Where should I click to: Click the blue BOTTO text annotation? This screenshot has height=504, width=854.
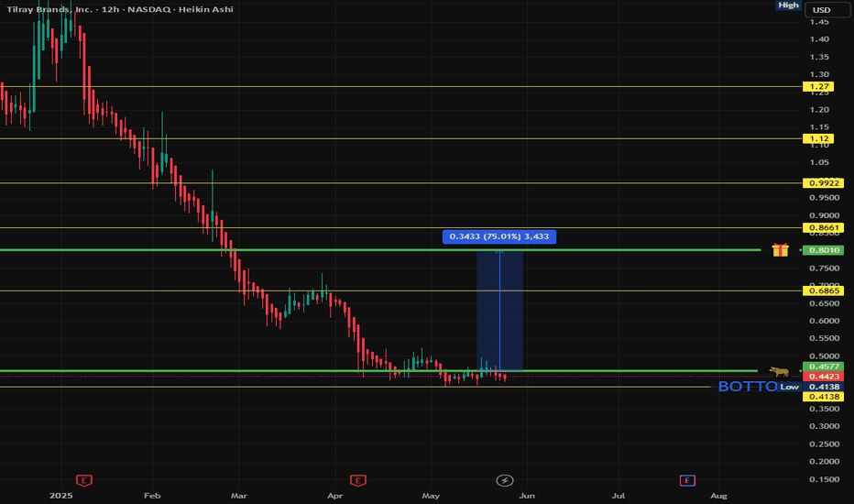748,387
